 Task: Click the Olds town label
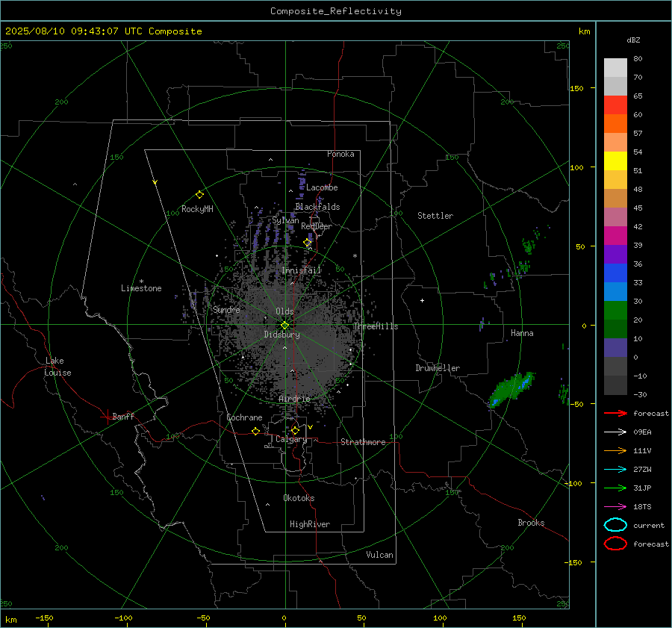(x=284, y=311)
